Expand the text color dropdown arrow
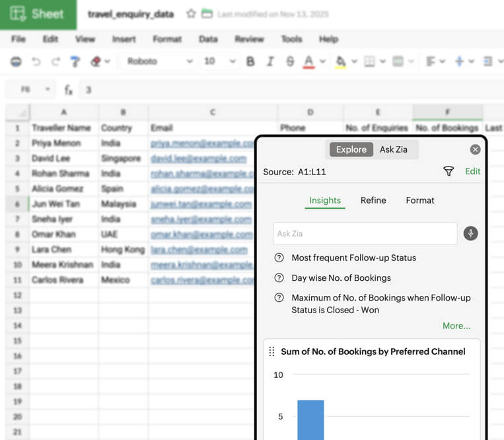 click(323, 61)
